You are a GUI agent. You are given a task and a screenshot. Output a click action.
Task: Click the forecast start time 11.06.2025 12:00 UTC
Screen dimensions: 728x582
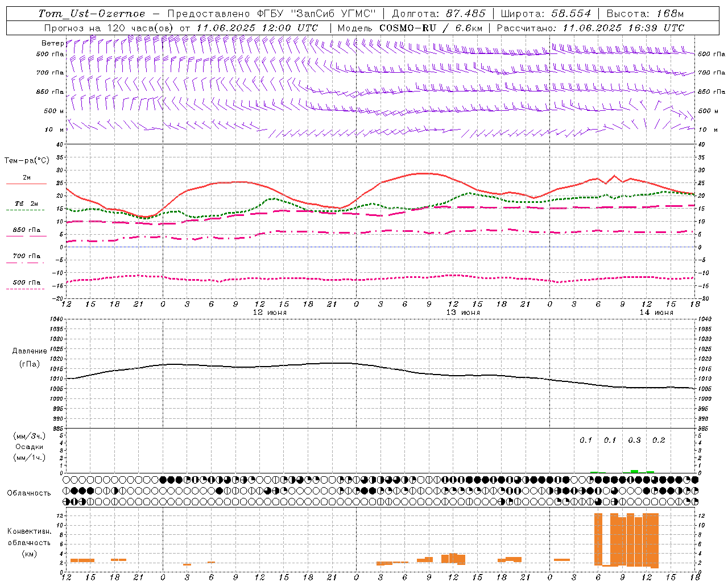point(257,28)
